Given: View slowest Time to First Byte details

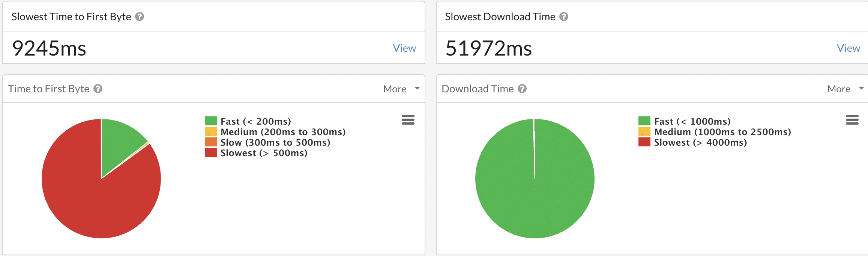Looking at the screenshot, I should [404, 48].
